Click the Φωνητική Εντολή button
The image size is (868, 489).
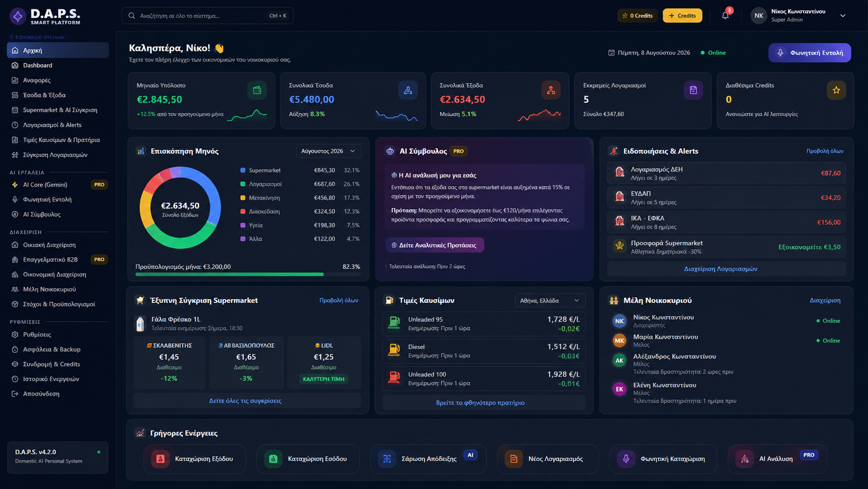tap(810, 52)
